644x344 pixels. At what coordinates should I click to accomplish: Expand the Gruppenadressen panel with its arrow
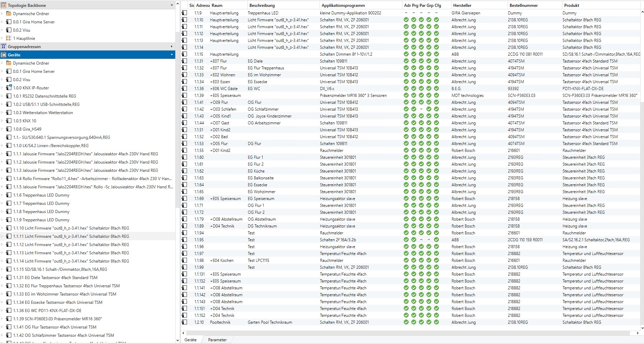[172, 47]
